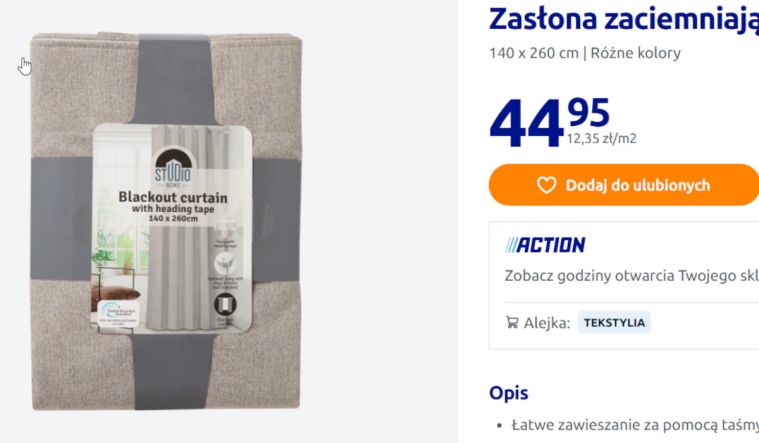Click the shopping cart icon beside Alejka
Viewport: 759px width, 443px height.
pyautogui.click(x=512, y=322)
